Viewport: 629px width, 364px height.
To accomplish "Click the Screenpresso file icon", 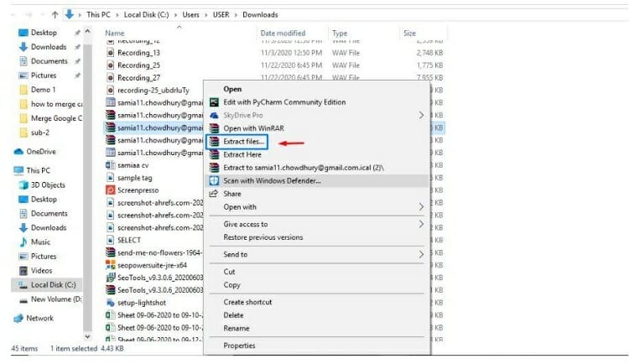I will (x=111, y=190).
